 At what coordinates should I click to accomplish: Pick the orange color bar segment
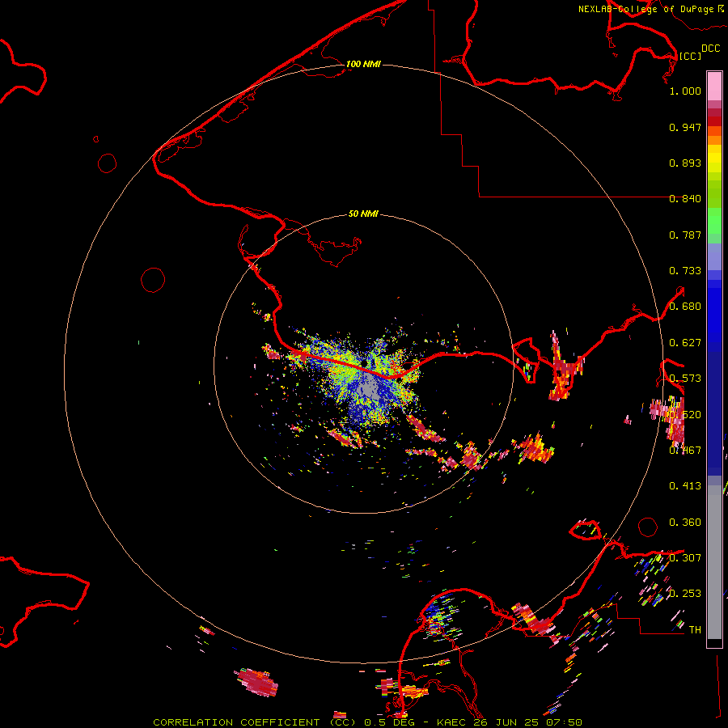click(714, 140)
